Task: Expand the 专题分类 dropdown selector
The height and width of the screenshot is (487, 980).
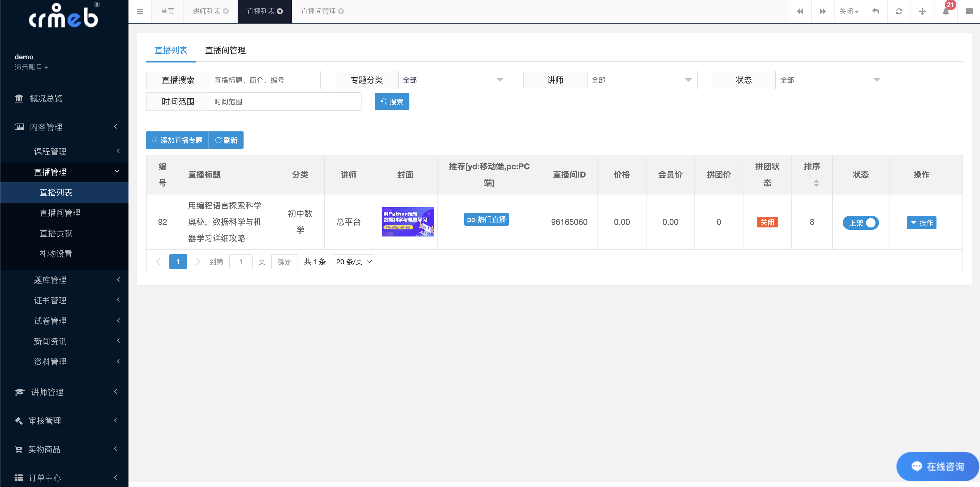Action: tap(453, 80)
